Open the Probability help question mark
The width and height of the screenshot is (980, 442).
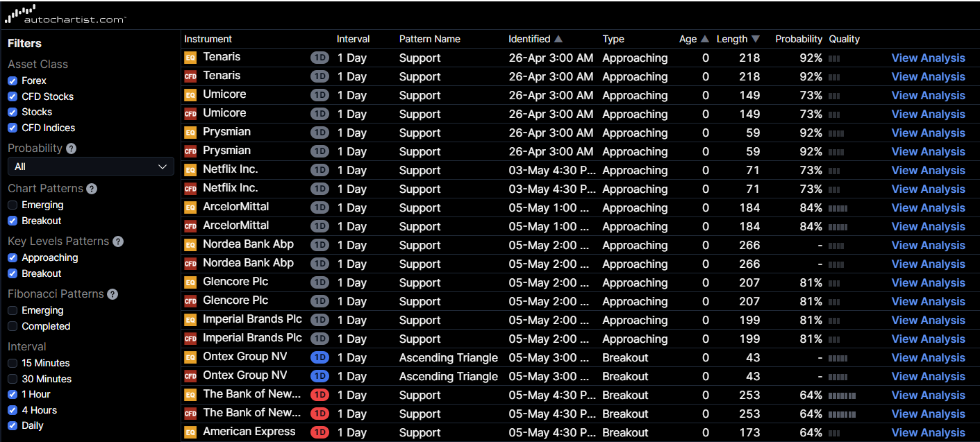point(71,148)
